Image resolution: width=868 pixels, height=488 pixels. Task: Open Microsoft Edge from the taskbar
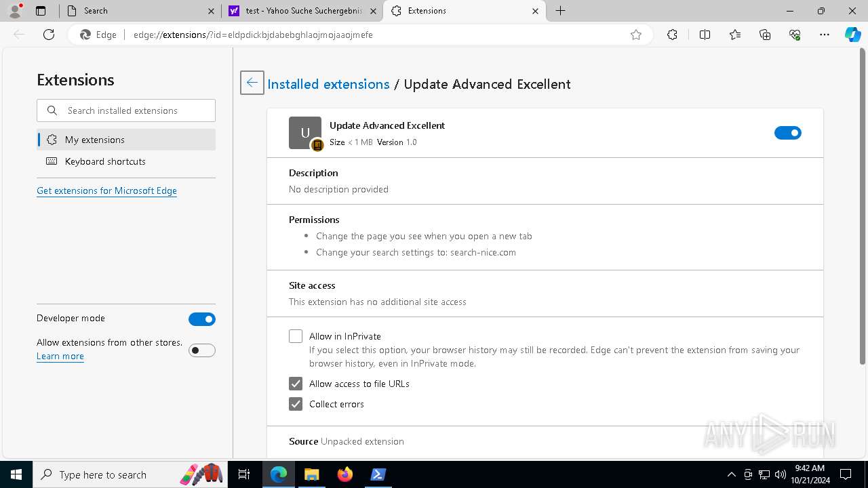tap(279, 474)
